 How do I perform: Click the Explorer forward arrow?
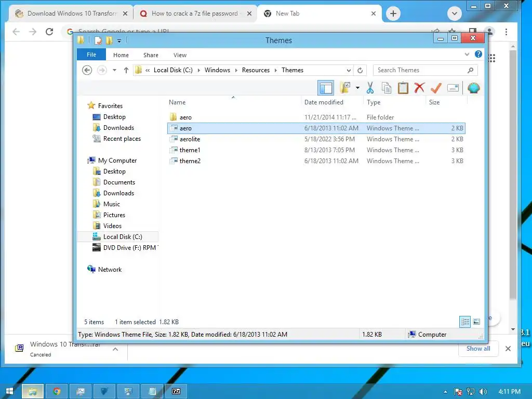point(102,70)
